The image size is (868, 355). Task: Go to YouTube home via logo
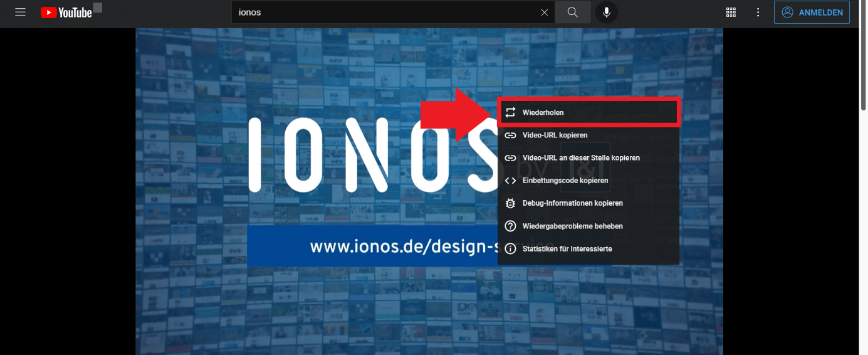pos(66,13)
